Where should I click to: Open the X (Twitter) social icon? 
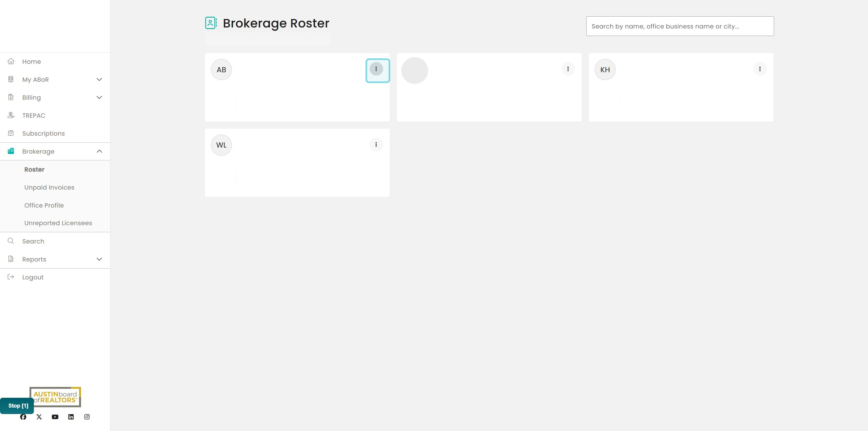(39, 417)
